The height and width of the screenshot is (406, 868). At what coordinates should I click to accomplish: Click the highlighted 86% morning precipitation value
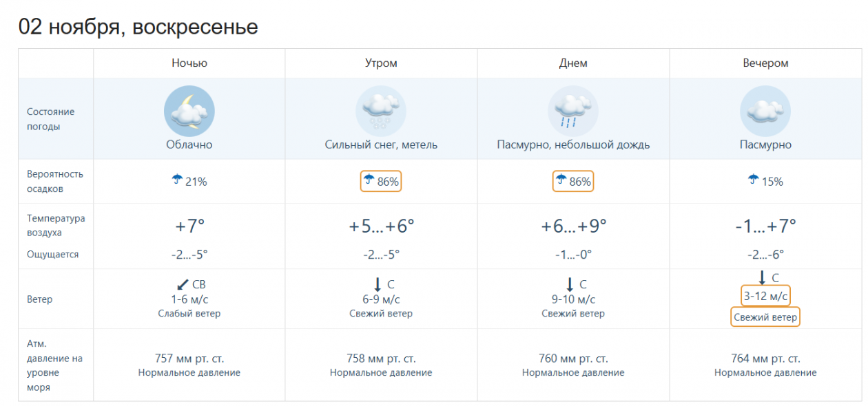pos(381,182)
